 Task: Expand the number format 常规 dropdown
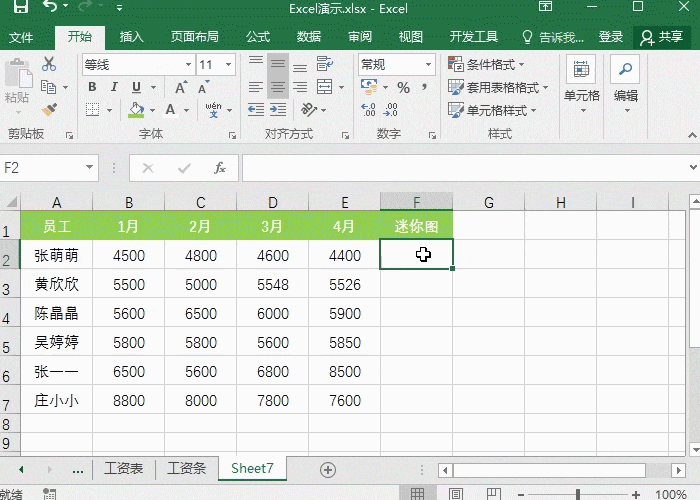click(428, 65)
